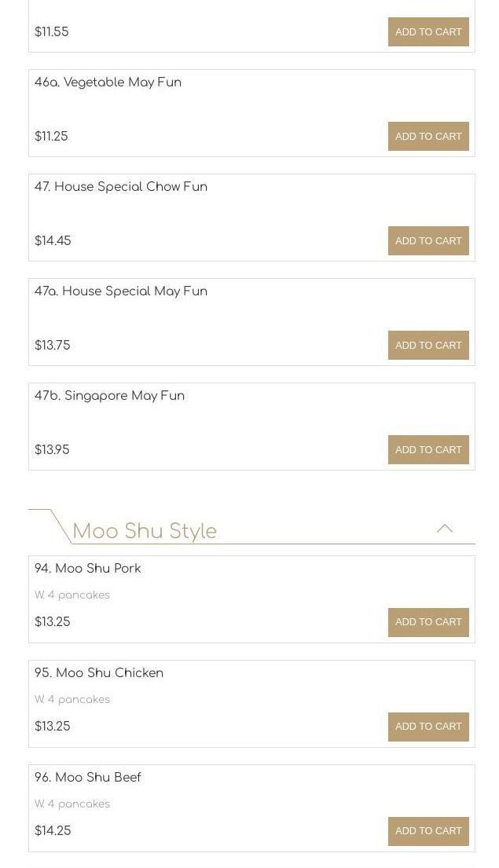Click the $13.95 Singapore May Fun price

pyautogui.click(x=52, y=450)
